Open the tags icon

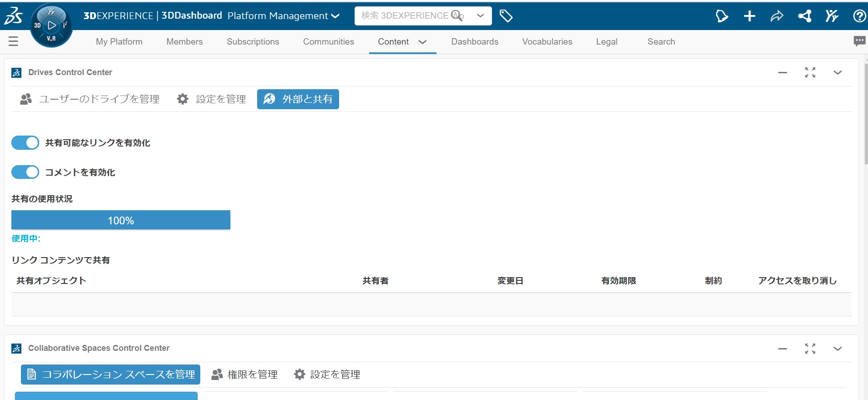tap(506, 16)
